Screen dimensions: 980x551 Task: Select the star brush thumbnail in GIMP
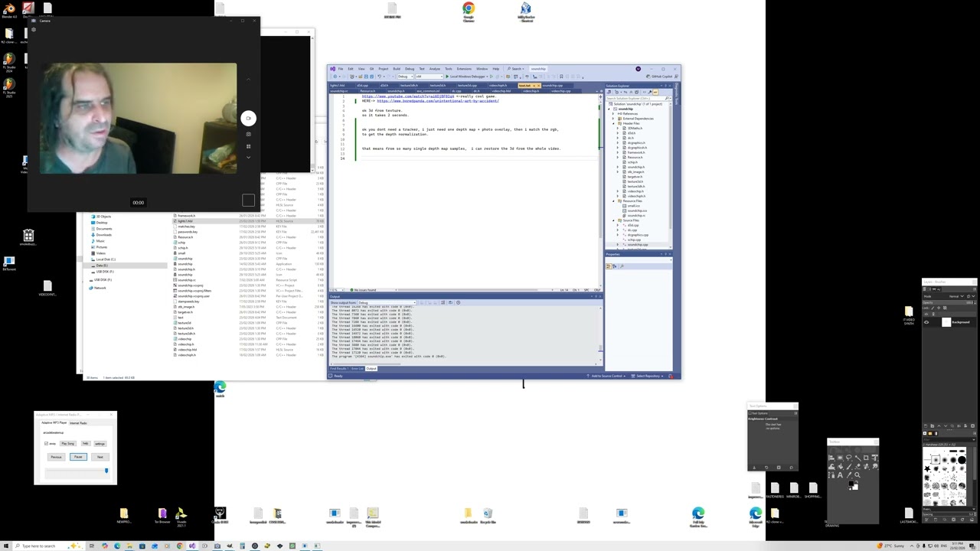tap(927, 469)
